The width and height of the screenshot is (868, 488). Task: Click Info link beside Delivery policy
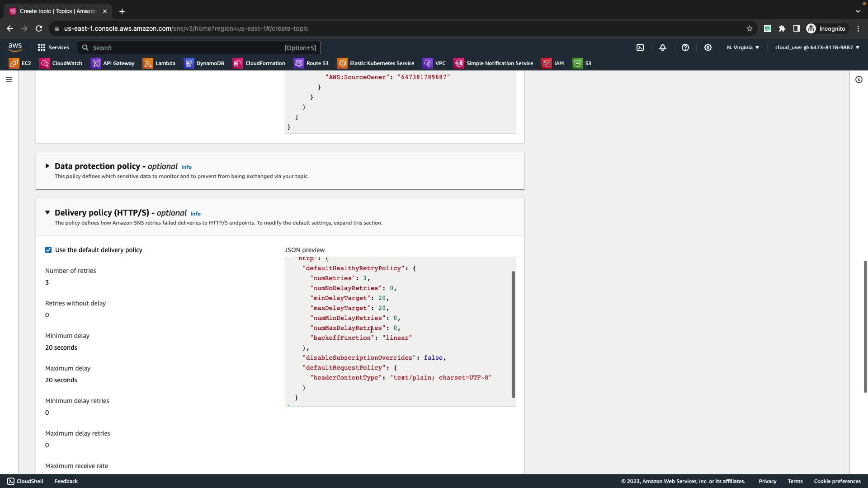pyautogui.click(x=195, y=214)
